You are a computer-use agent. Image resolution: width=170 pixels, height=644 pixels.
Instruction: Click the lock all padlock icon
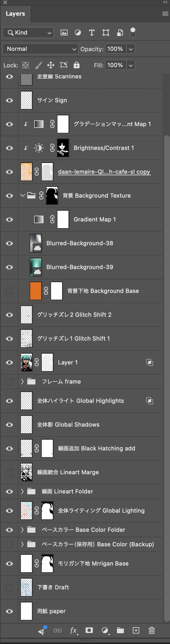pos(76,65)
